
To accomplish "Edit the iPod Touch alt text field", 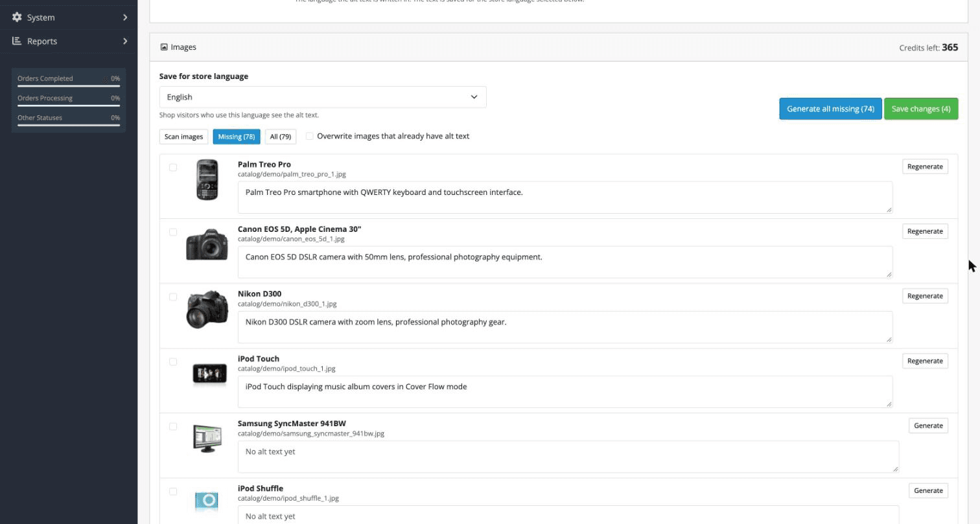I will tap(565, 391).
